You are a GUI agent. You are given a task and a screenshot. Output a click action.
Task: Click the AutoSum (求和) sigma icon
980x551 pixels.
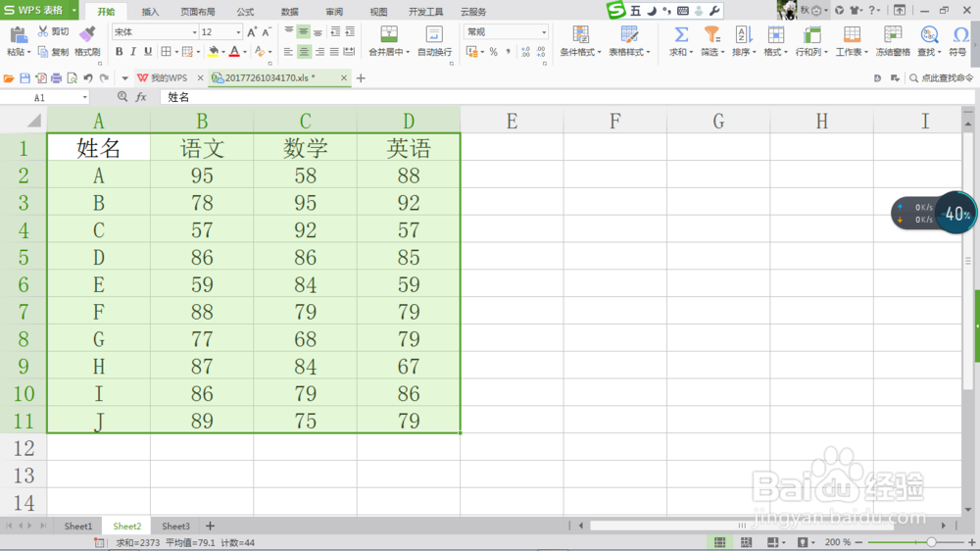[681, 34]
